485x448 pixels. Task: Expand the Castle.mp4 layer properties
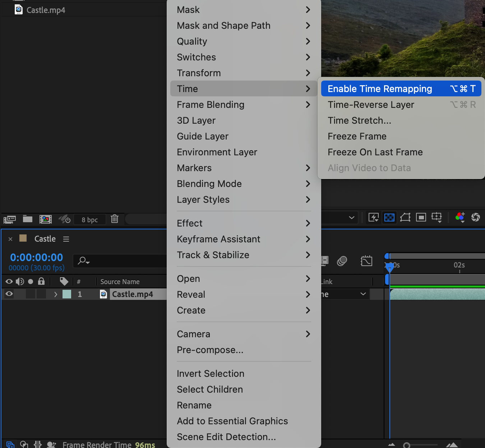point(55,294)
